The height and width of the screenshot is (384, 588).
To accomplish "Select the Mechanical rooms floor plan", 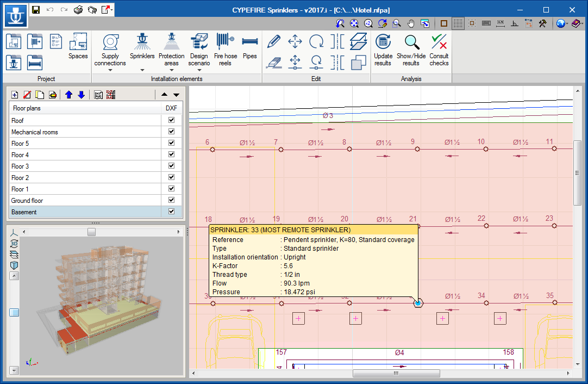I will click(35, 132).
